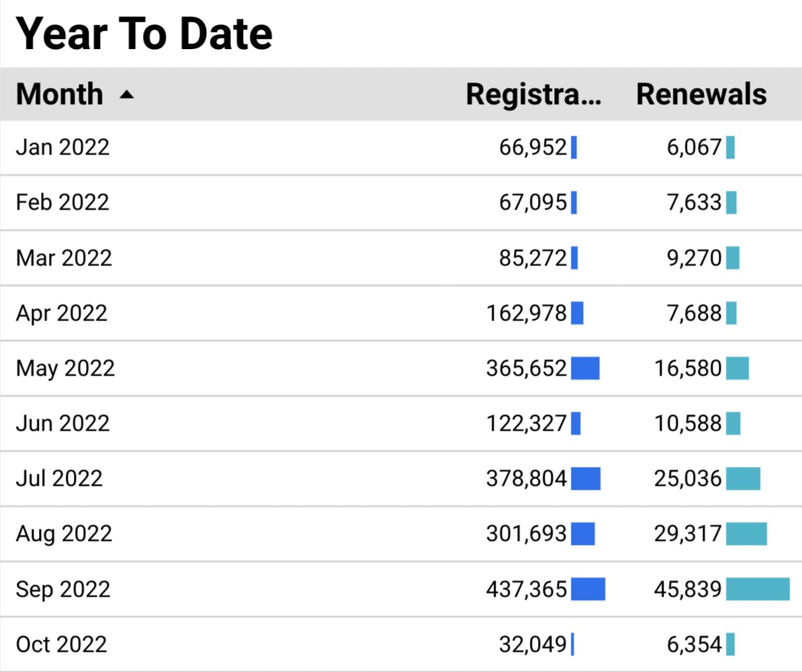Viewport: 802px width, 672px height.
Task: Click renewals value 7,633
Action: click(x=694, y=203)
